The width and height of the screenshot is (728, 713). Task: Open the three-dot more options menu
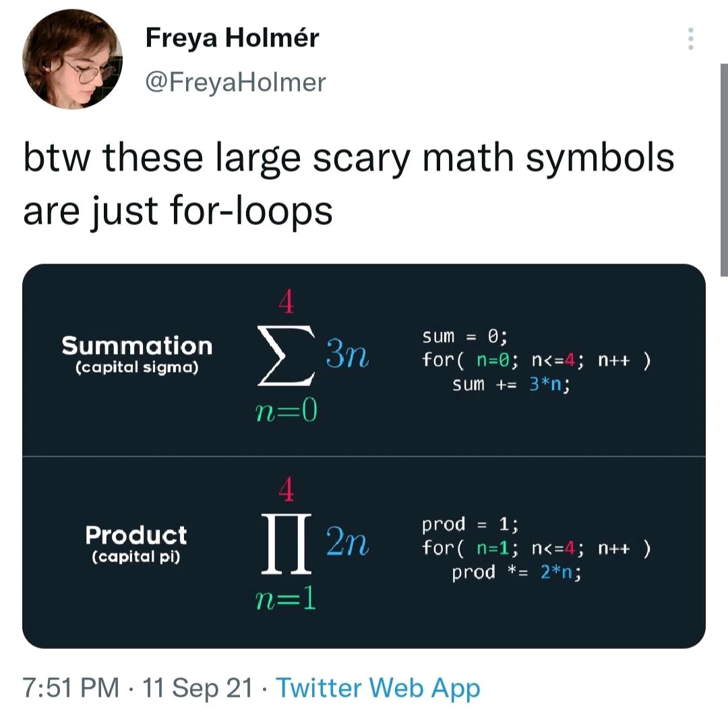click(x=690, y=38)
